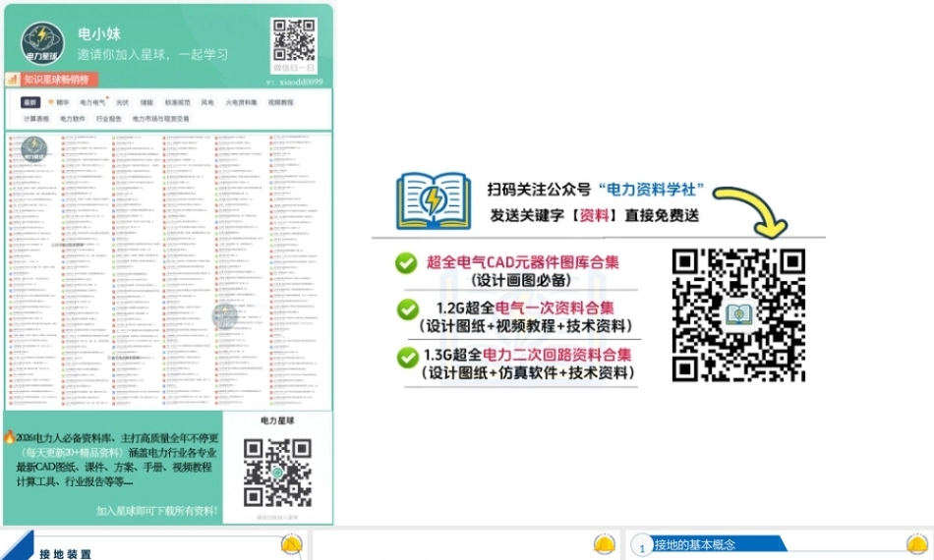Click the circled number 1 on the slide
The width and height of the screenshot is (934, 560).
642,546
